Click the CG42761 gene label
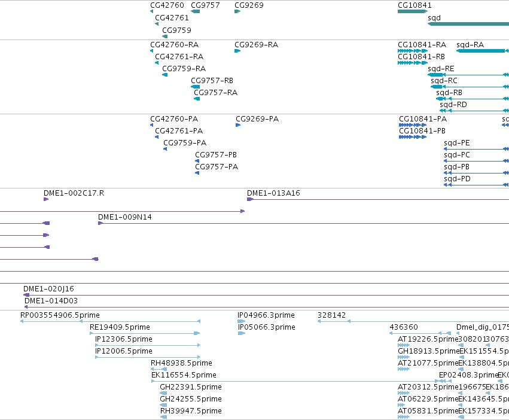 (172, 18)
